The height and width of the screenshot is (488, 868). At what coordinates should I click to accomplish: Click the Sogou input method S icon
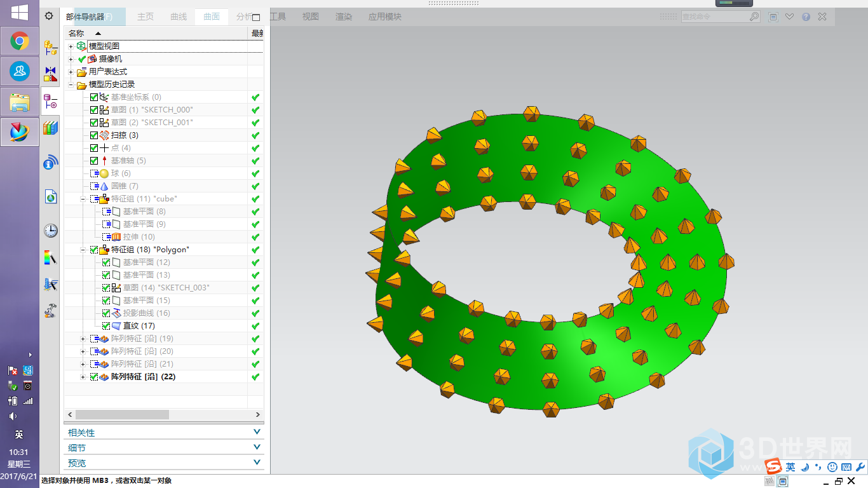(773, 466)
